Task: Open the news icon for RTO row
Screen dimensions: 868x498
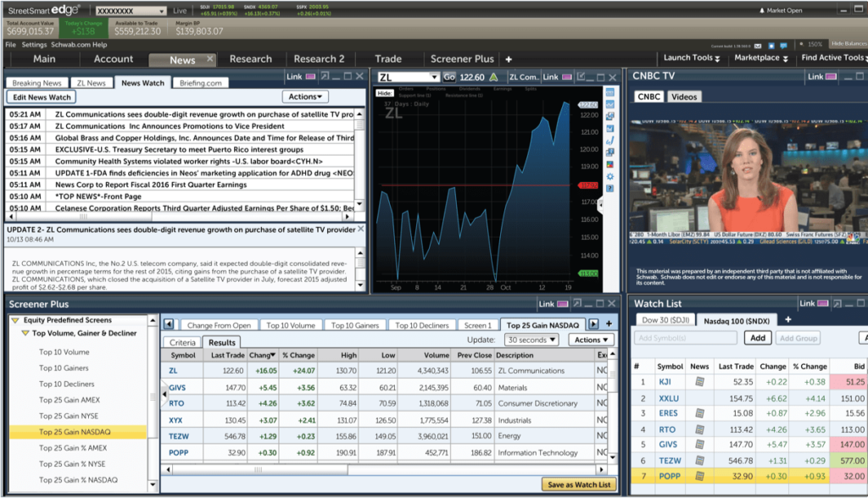Action: [x=699, y=429]
